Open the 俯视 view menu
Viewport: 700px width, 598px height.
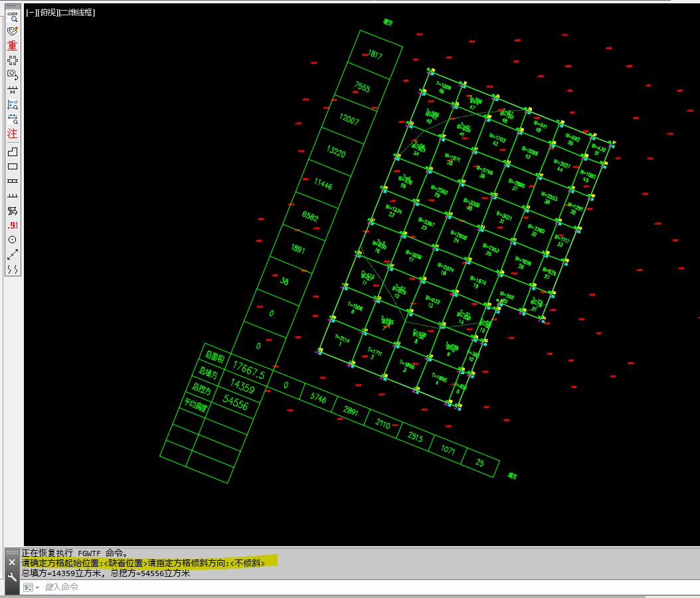tap(48, 13)
